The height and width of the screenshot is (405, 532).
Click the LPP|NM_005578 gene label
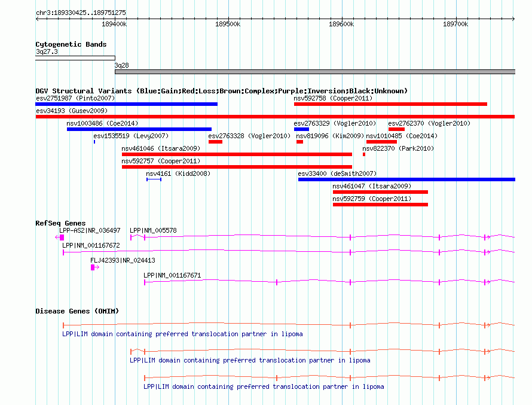click(153, 230)
